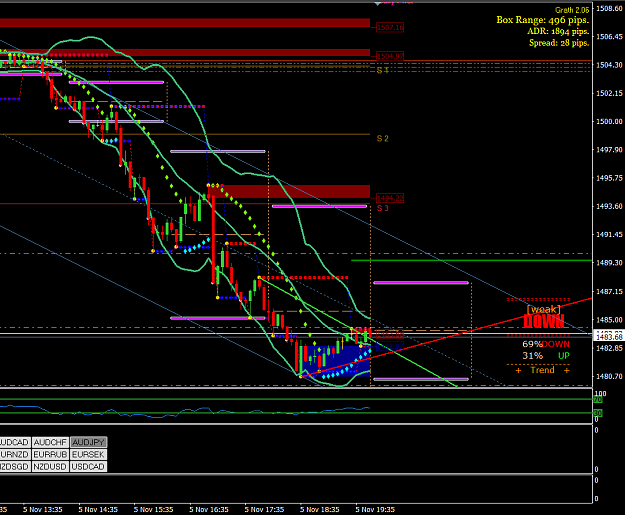Viewport: 625px width, 515px height.
Task: Click the blue consolidation box on chart
Action: pos(336,361)
